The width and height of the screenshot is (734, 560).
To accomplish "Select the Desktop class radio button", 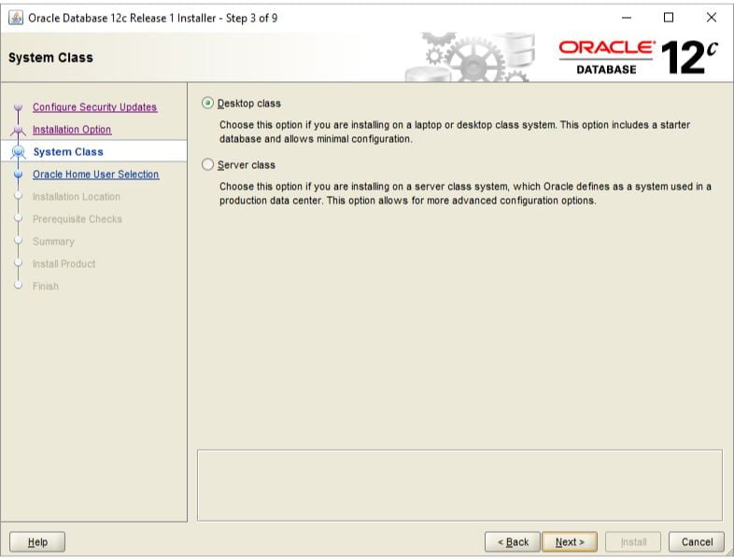I will coord(207,103).
